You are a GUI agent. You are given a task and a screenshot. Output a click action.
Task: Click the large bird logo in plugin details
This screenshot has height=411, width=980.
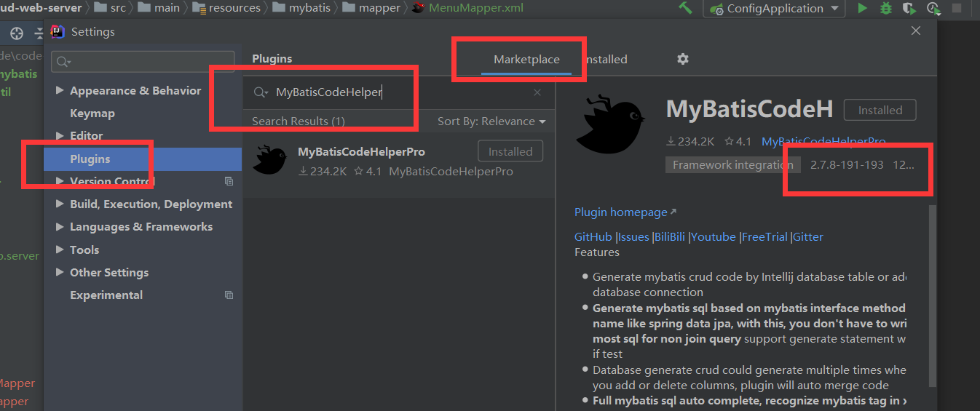click(610, 124)
